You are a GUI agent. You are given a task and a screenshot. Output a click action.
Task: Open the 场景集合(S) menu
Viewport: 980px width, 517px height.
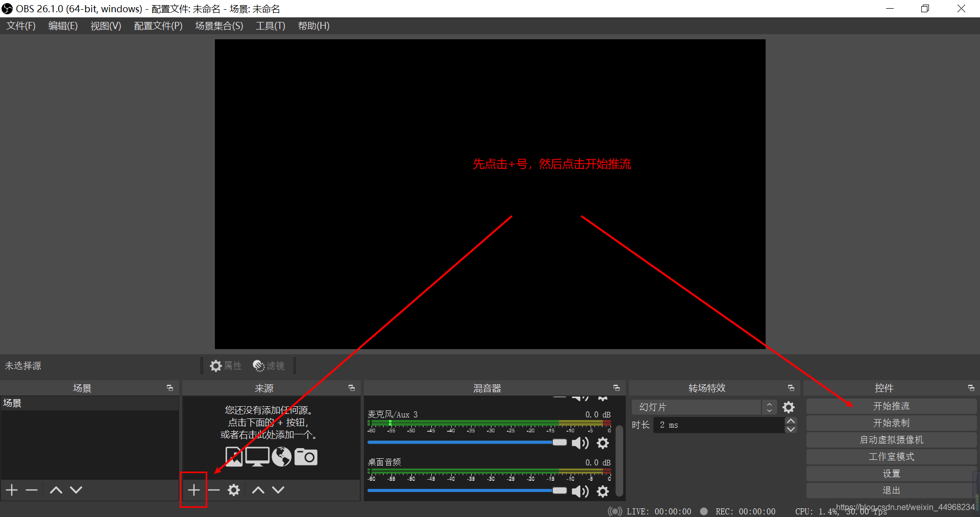pos(219,26)
